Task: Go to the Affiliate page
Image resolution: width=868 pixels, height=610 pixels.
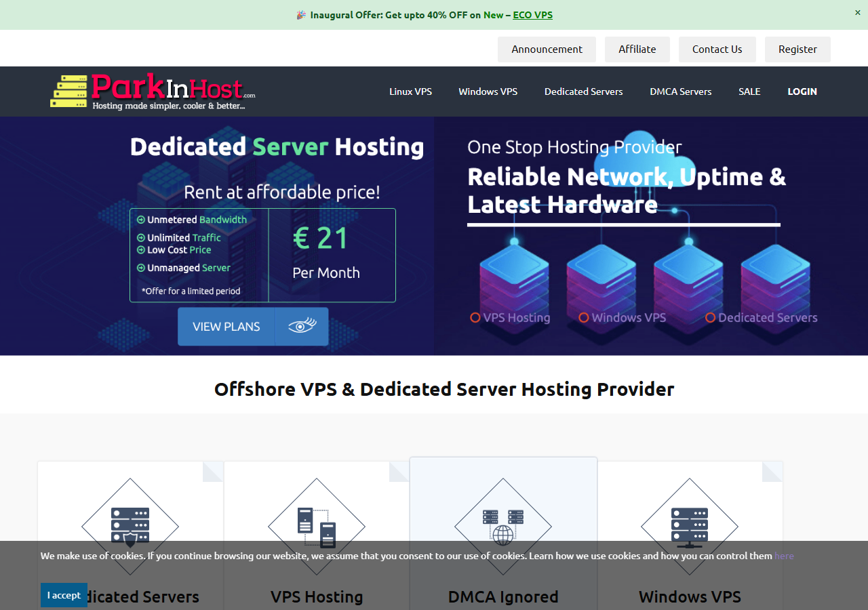Action: click(x=637, y=49)
